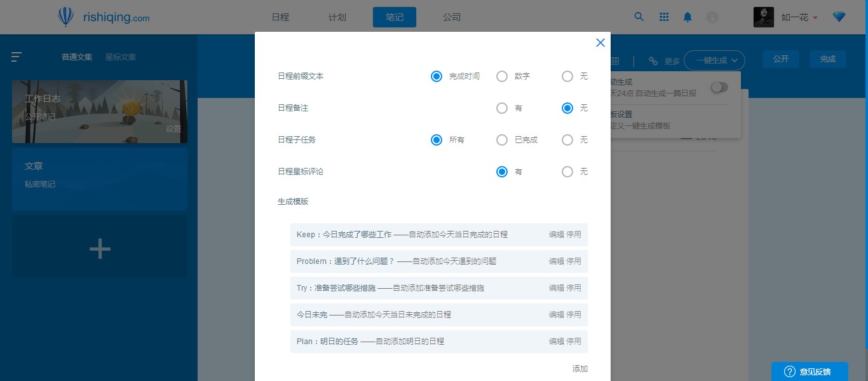Image resolution: width=868 pixels, height=381 pixels.
Task: Select 数字 for 日程前缀文本
Action: pyautogui.click(x=501, y=76)
